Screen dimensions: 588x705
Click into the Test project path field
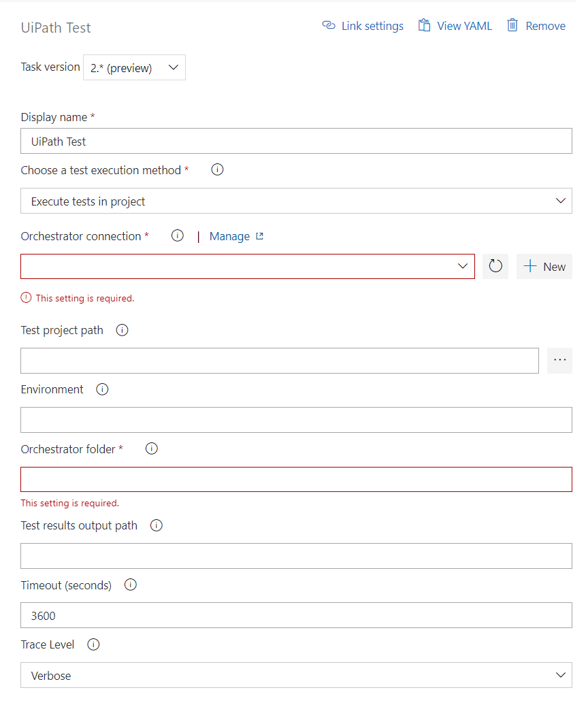click(x=280, y=360)
